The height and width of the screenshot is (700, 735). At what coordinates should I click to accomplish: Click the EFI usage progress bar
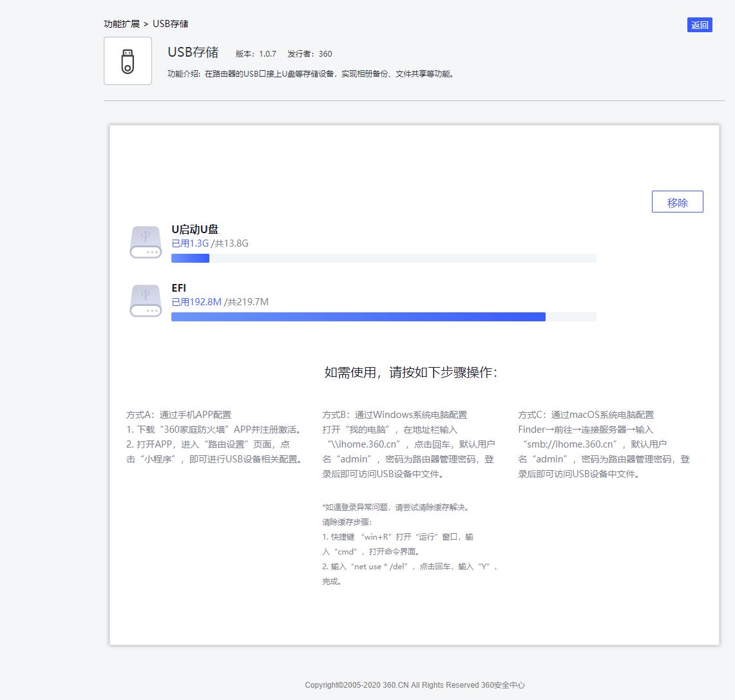click(x=383, y=316)
